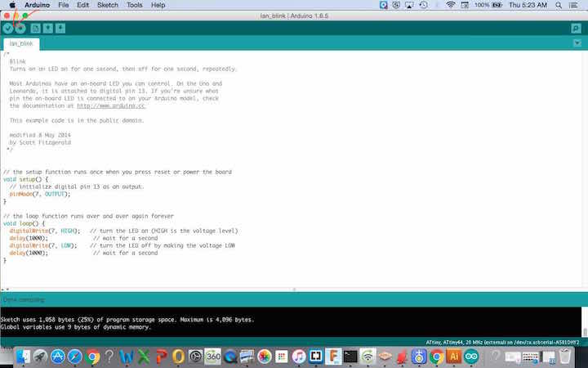Open the File menu
The height and width of the screenshot is (368, 588).
[64, 5]
